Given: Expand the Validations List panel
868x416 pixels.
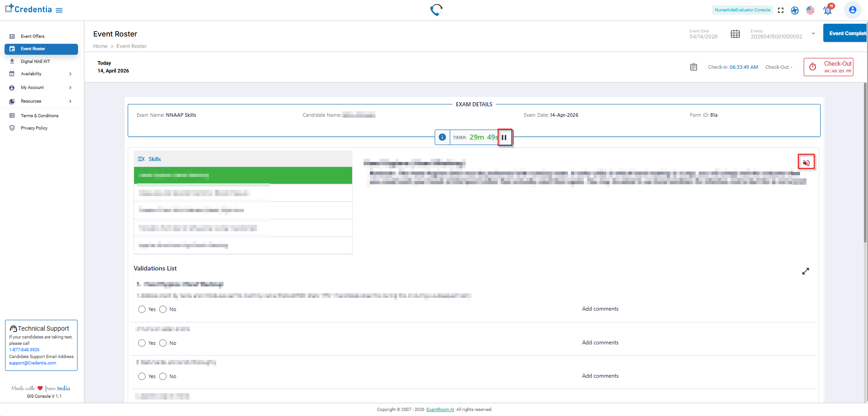Looking at the screenshot, I should coord(806,271).
